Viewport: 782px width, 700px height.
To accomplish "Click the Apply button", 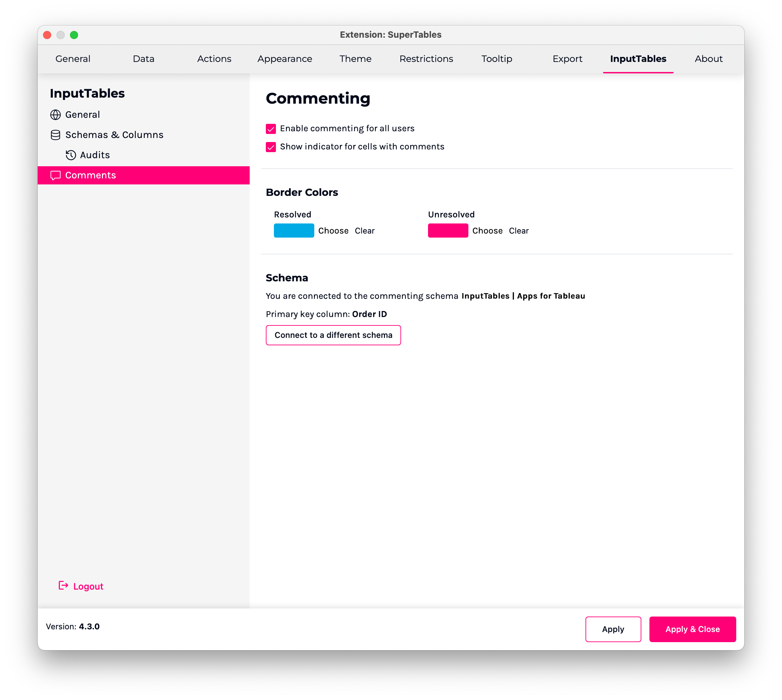I will coord(613,630).
